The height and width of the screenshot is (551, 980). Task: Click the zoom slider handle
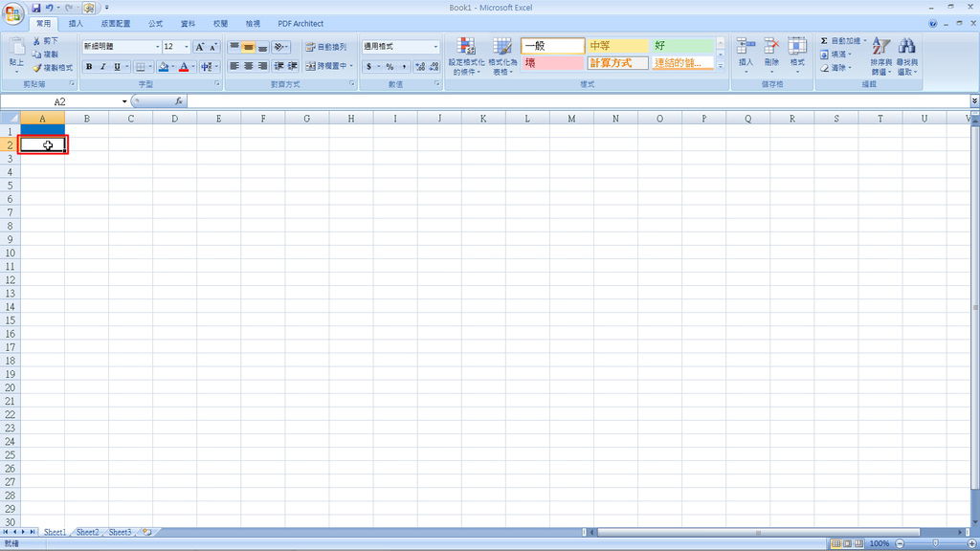(936, 543)
